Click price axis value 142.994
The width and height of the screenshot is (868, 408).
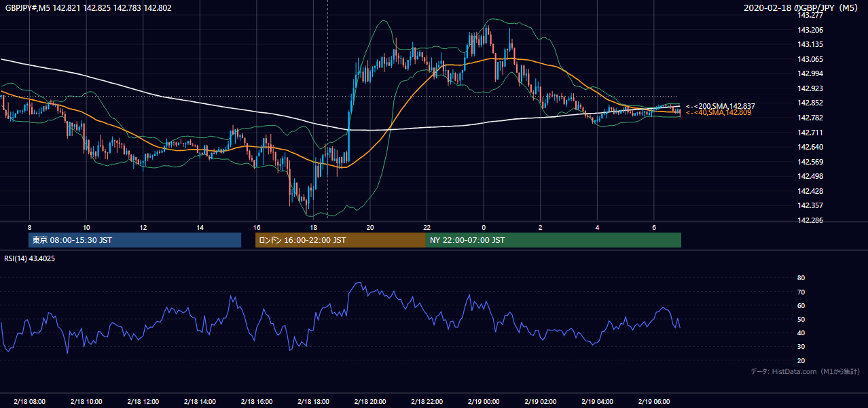point(810,73)
